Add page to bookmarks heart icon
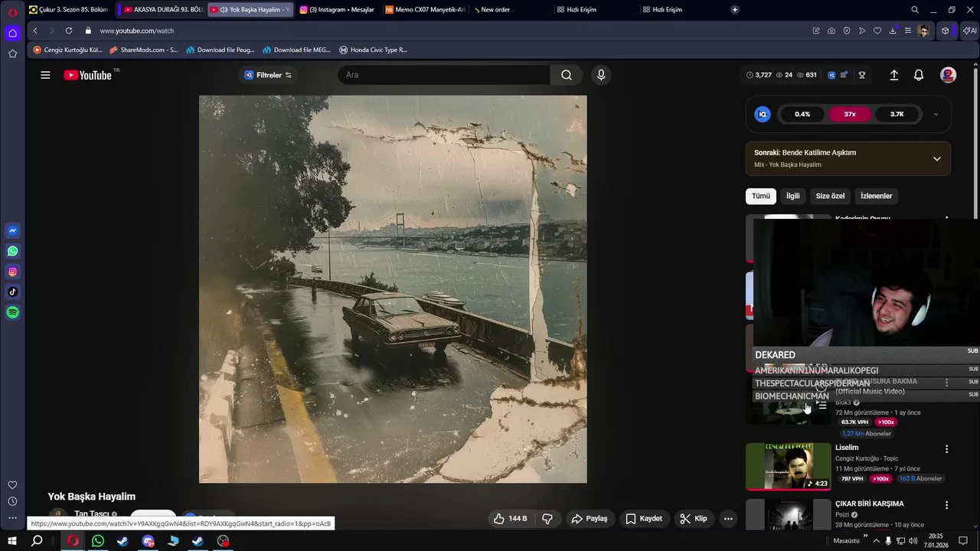This screenshot has width=980, height=551. (x=877, y=31)
